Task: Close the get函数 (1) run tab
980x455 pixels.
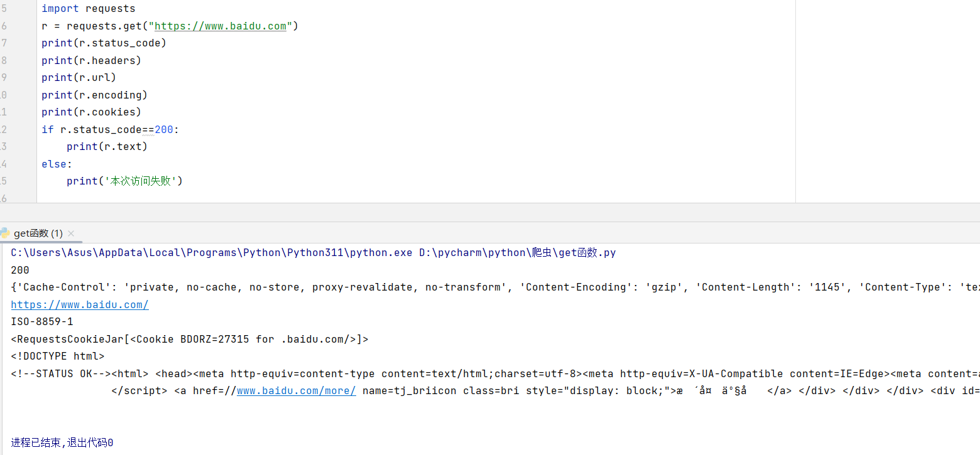Action: pos(71,233)
